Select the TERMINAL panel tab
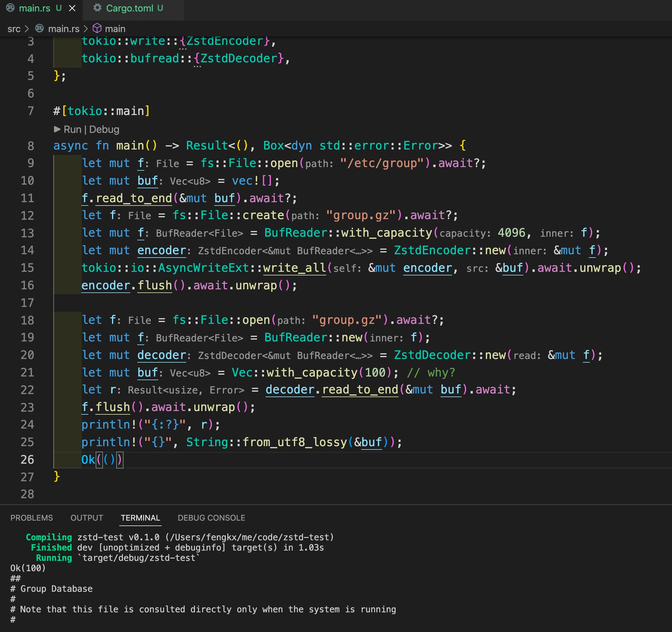Viewport: 672px width, 632px height. pyautogui.click(x=140, y=518)
